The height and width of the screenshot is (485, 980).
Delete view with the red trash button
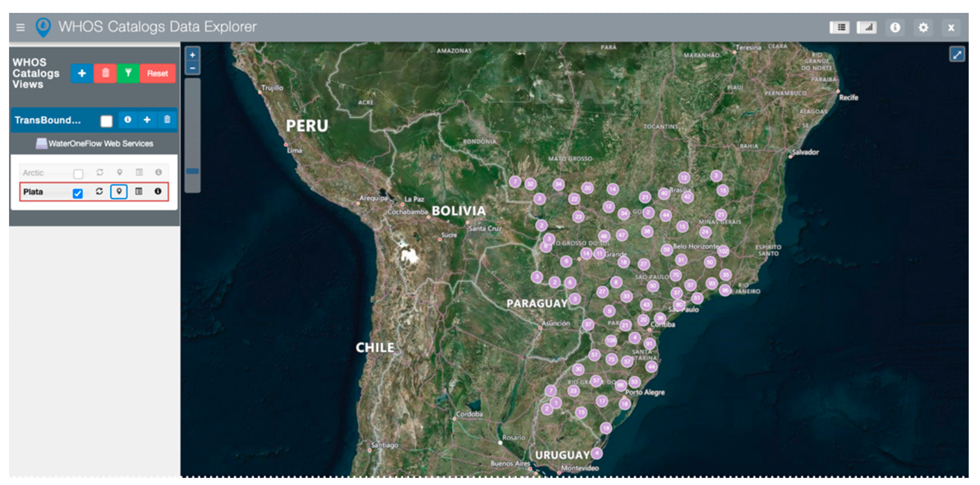click(x=105, y=73)
